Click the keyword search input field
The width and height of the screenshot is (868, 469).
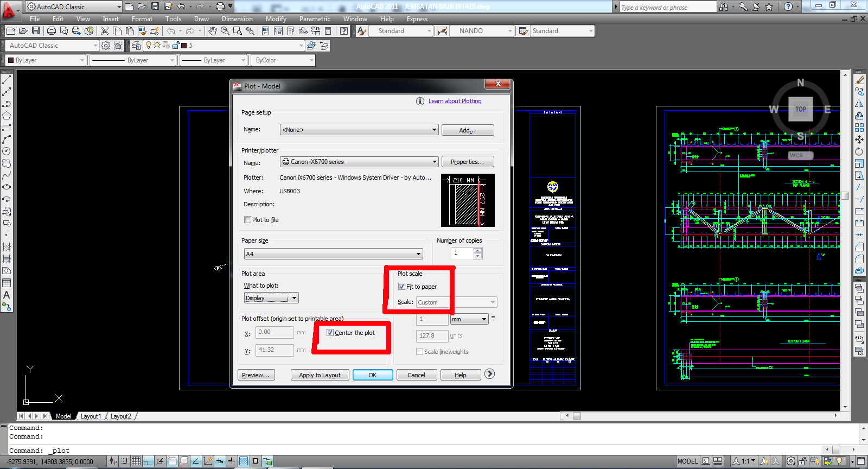coord(667,7)
